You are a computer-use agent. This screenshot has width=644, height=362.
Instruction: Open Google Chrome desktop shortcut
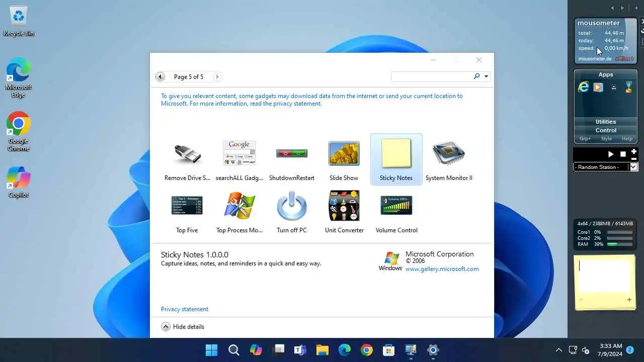pos(19,131)
